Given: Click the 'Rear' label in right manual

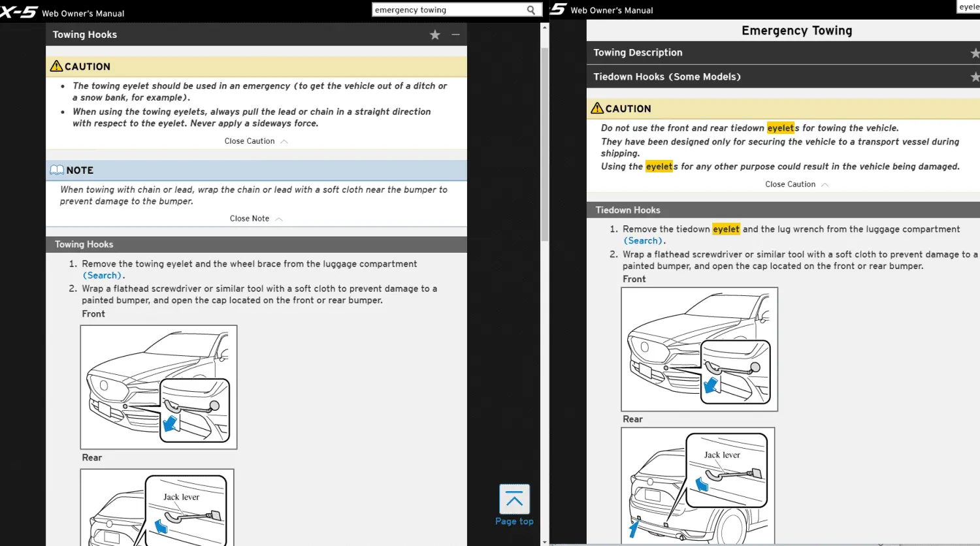Looking at the screenshot, I should tap(632, 419).
